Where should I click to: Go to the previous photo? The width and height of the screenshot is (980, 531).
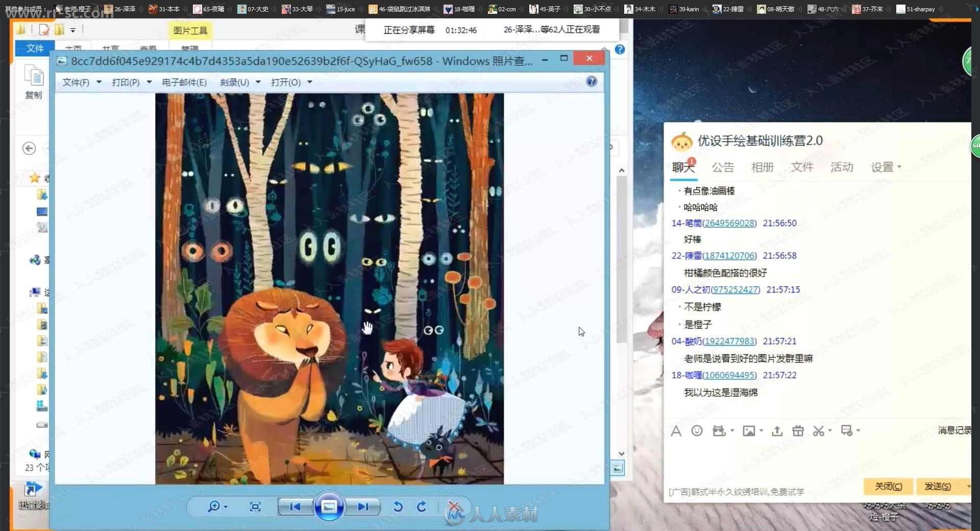click(x=295, y=506)
